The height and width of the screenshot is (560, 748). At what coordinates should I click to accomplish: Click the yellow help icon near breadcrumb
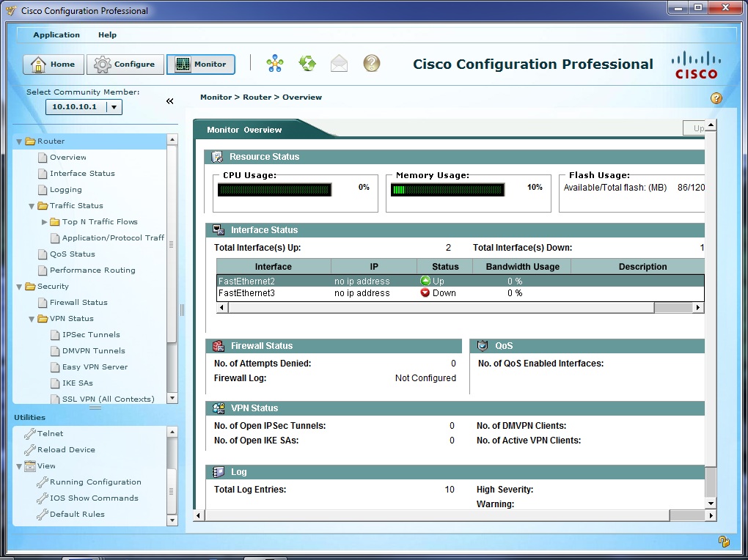tap(716, 98)
